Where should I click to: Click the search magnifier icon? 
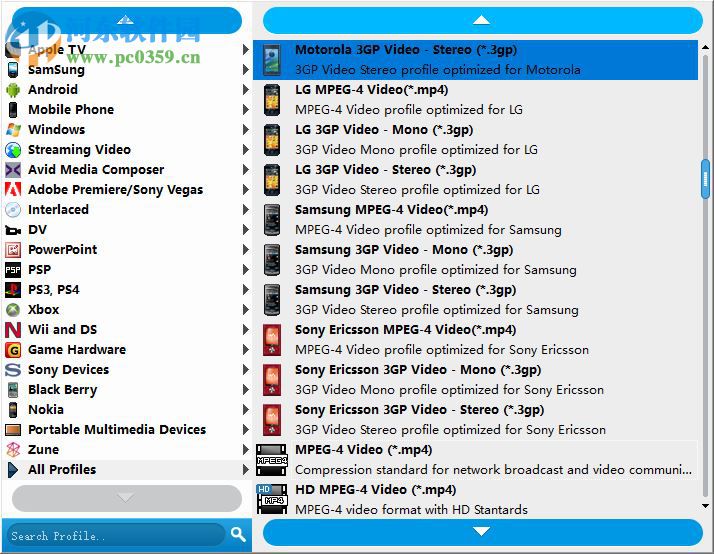click(238, 534)
